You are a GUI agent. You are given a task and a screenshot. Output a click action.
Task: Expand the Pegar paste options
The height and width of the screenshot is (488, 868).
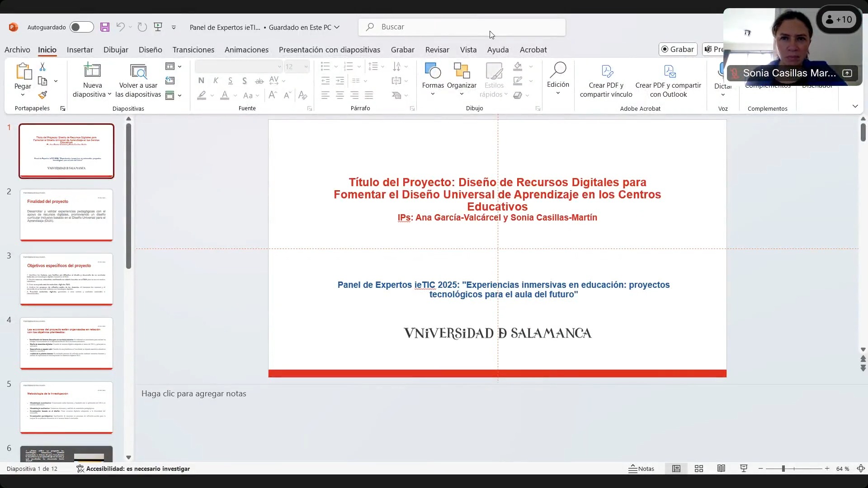coord(23,95)
